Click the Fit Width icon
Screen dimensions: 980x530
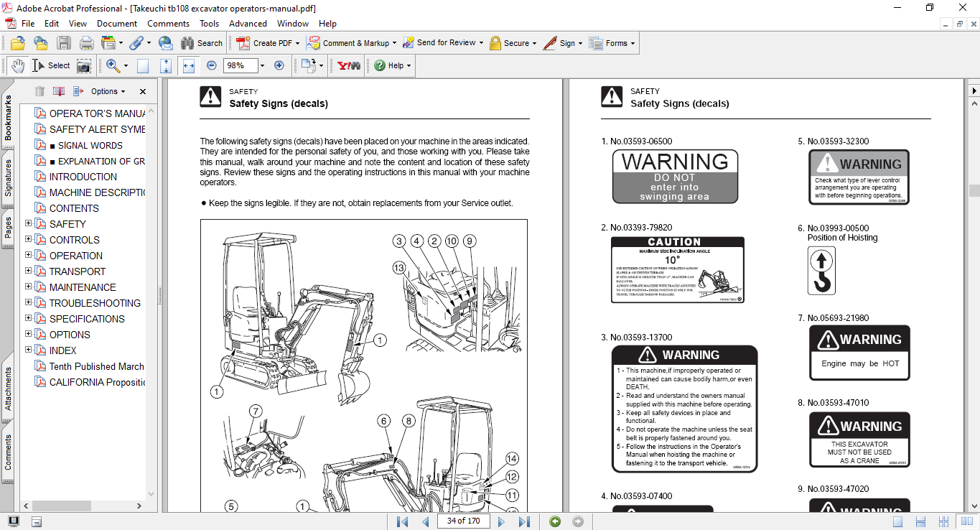coord(189,65)
